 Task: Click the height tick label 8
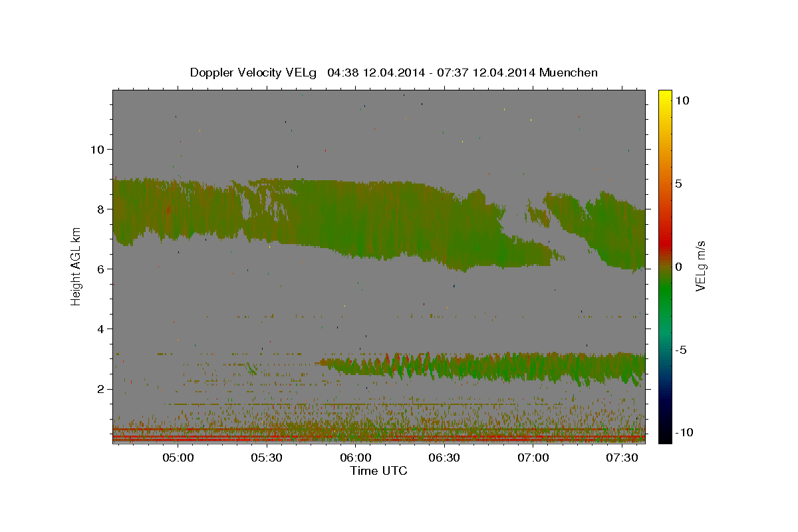tap(100, 209)
